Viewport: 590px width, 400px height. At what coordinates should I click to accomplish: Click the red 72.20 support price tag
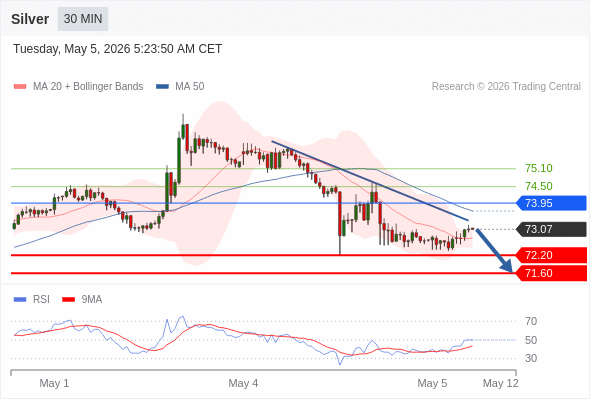point(551,255)
